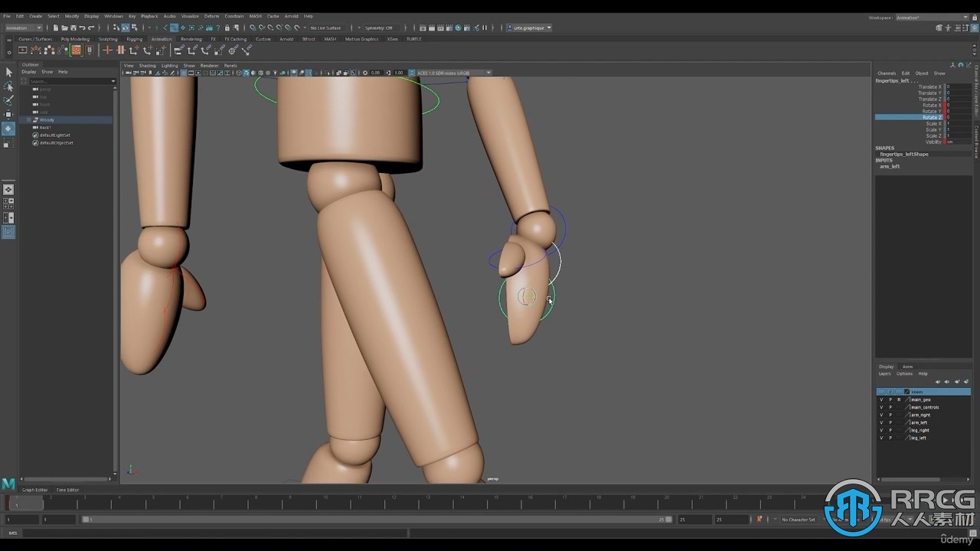Click the knees layer color swatch

click(x=907, y=392)
